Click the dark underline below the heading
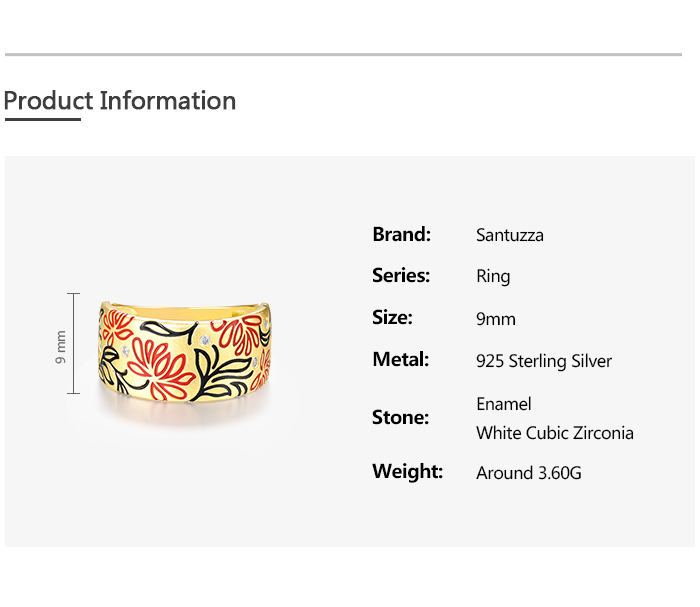This screenshot has width=700, height=607. click(x=43, y=119)
